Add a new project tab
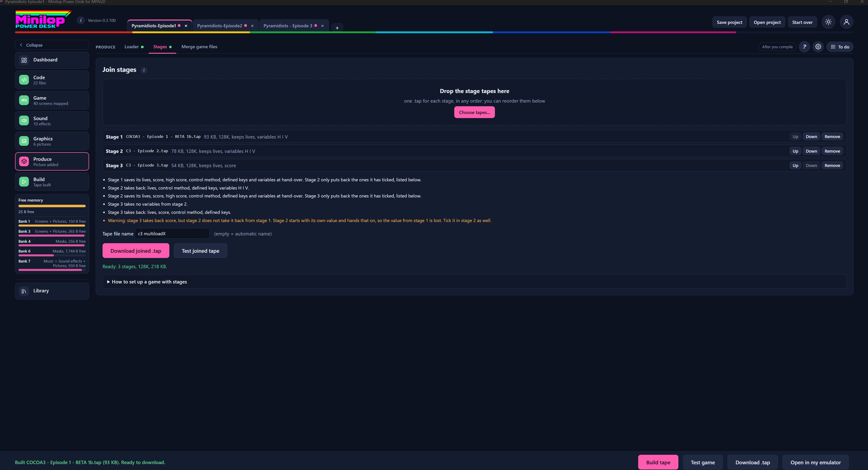Screen dimensions: 868x470 [x=337, y=28]
